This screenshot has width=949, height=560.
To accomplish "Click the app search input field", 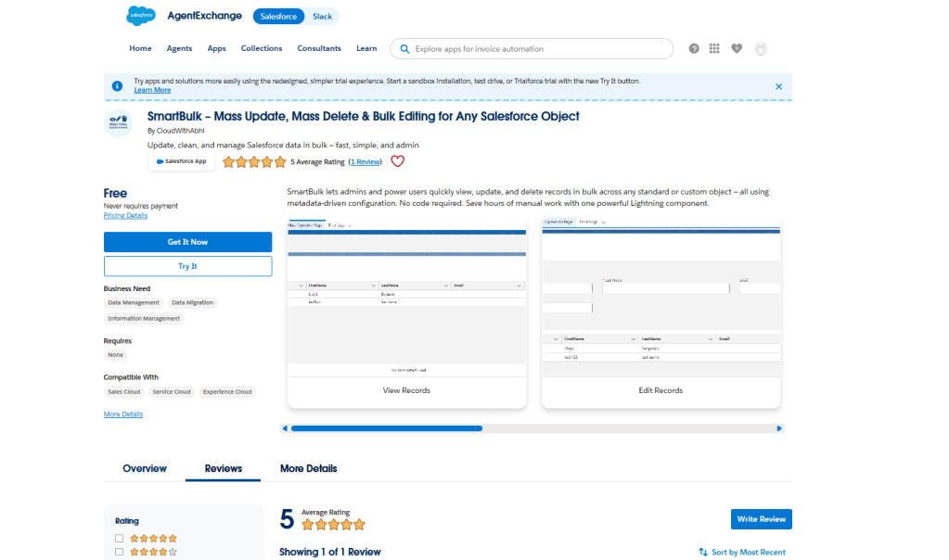I will pos(538,48).
